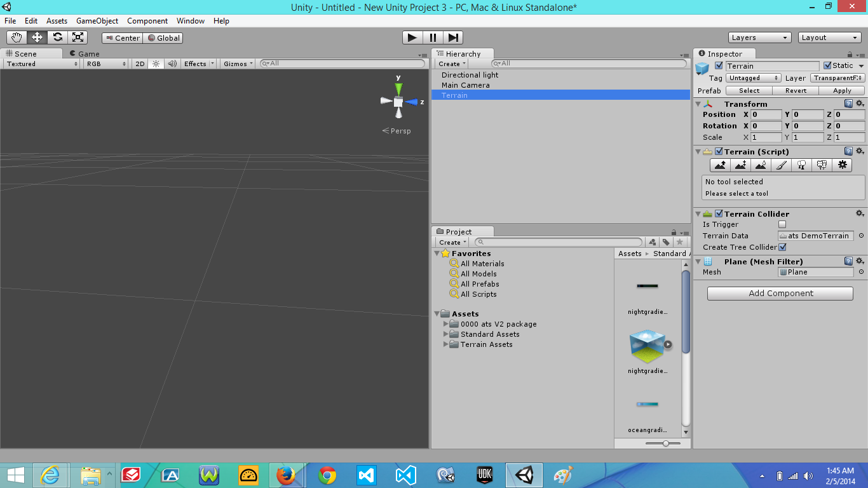Expand the Standard Assets folder
The width and height of the screenshot is (868, 488).
[x=446, y=334]
